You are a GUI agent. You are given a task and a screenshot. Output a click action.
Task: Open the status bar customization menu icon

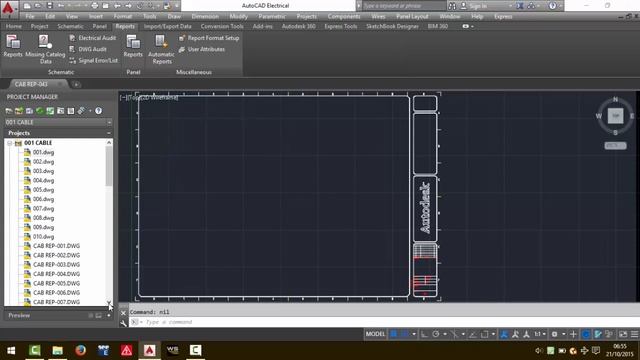click(x=634, y=334)
